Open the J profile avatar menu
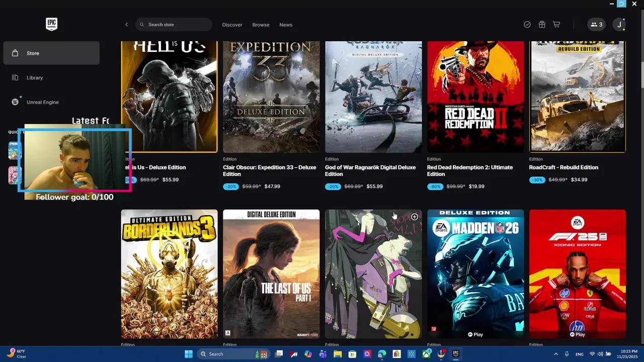The height and width of the screenshot is (362, 644). [x=619, y=25]
